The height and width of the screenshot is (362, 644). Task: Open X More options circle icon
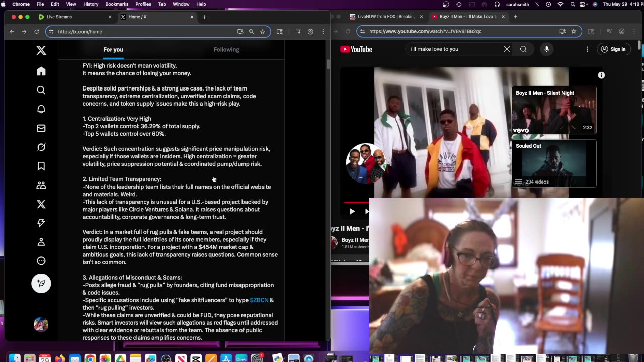[41, 261]
